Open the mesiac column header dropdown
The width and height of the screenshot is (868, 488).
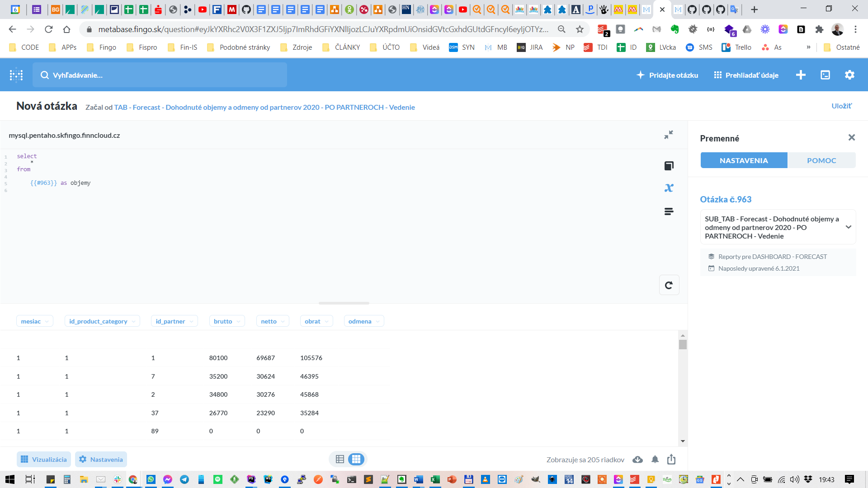(x=35, y=321)
